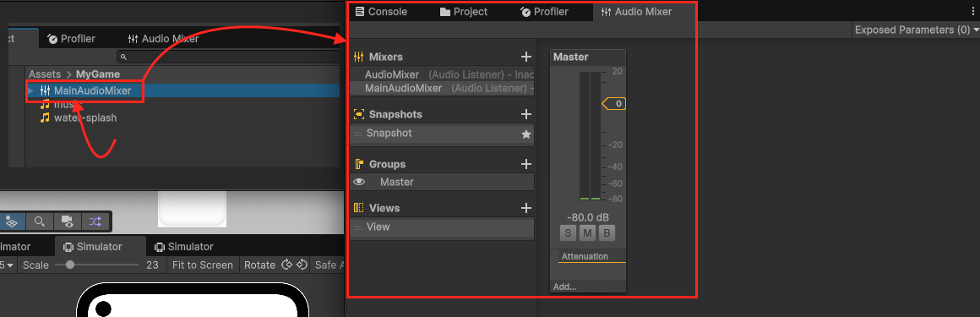Screen dimensions: 980x317
Task: Click the Scale slider knob
Action: (70, 265)
